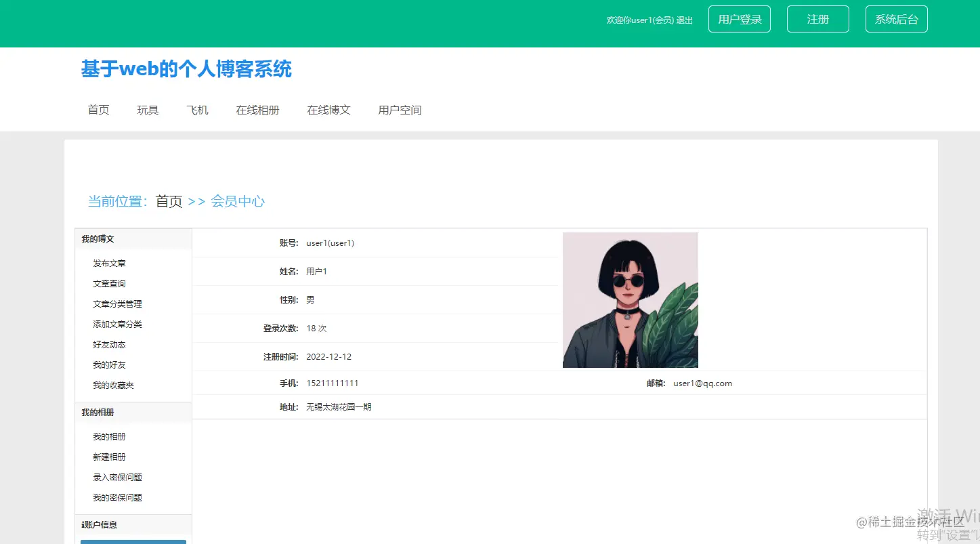Click the 欢迎你user1(会员) greeting text

pos(640,20)
